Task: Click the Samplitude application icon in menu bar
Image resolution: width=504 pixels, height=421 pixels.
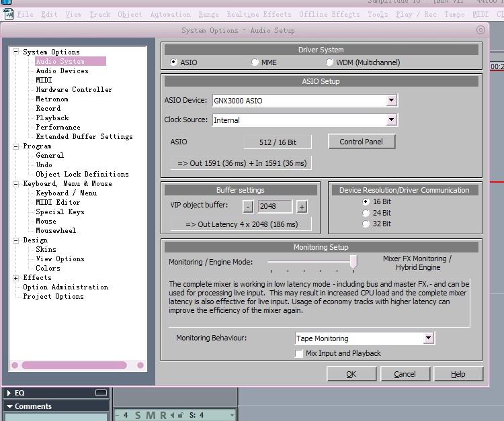Action: coord(7,14)
